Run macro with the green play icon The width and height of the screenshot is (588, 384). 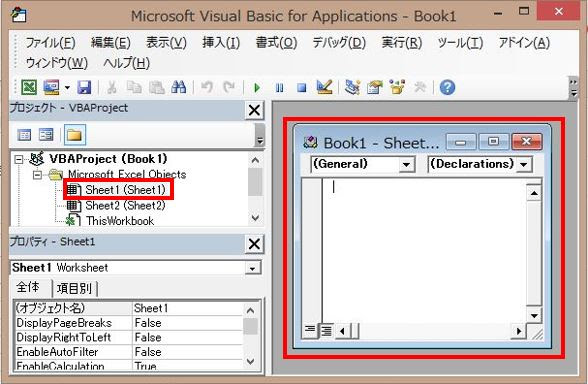pyautogui.click(x=257, y=88)
